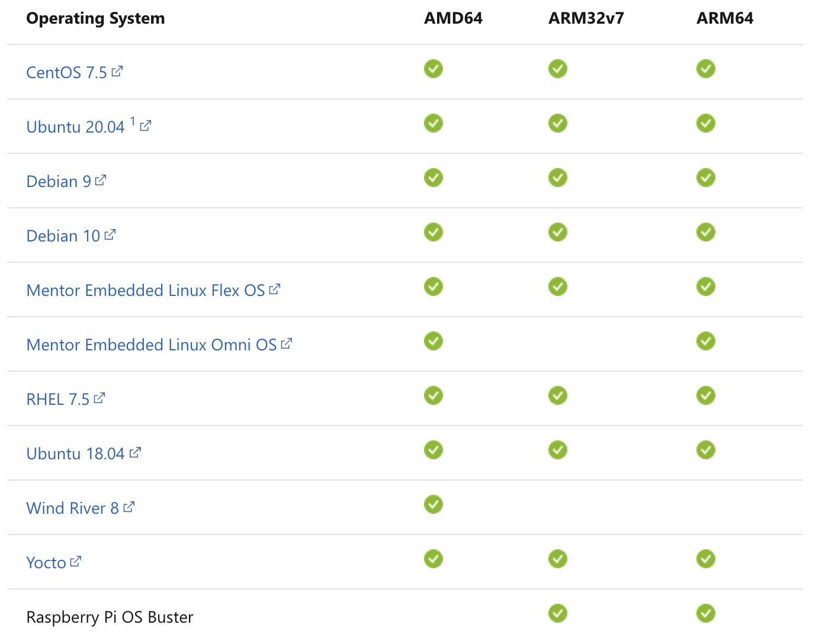The width and height of the screenshot is (822, 644).
Task: Open Mentor Embedded Linux Flex OS link
Action: (146, 291)
